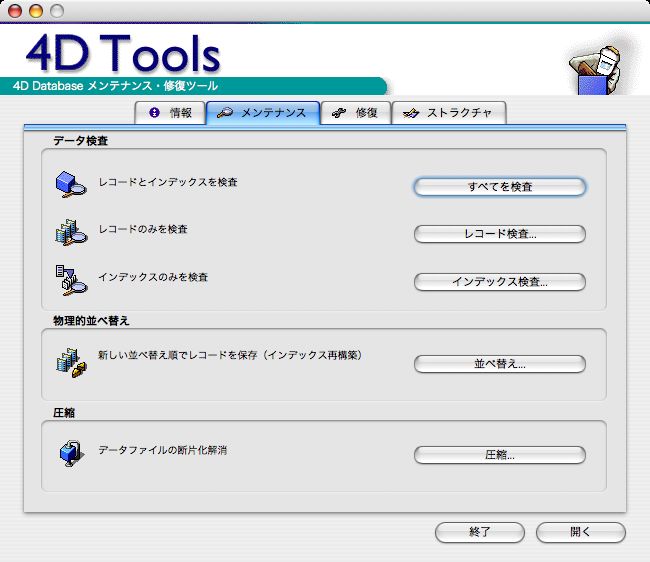Switch to the ストラクチャ tab
This screenshot has height=562, width=650.
[x=449, y=113]
